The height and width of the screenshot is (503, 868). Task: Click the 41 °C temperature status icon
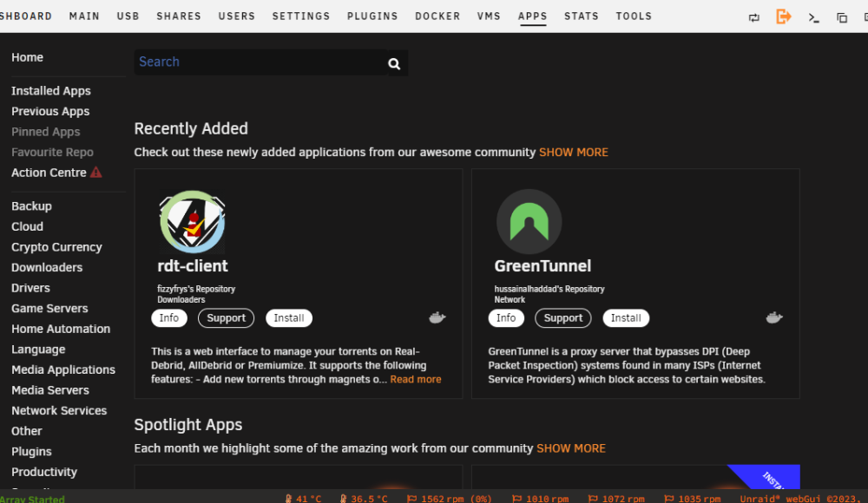(288, 499)
